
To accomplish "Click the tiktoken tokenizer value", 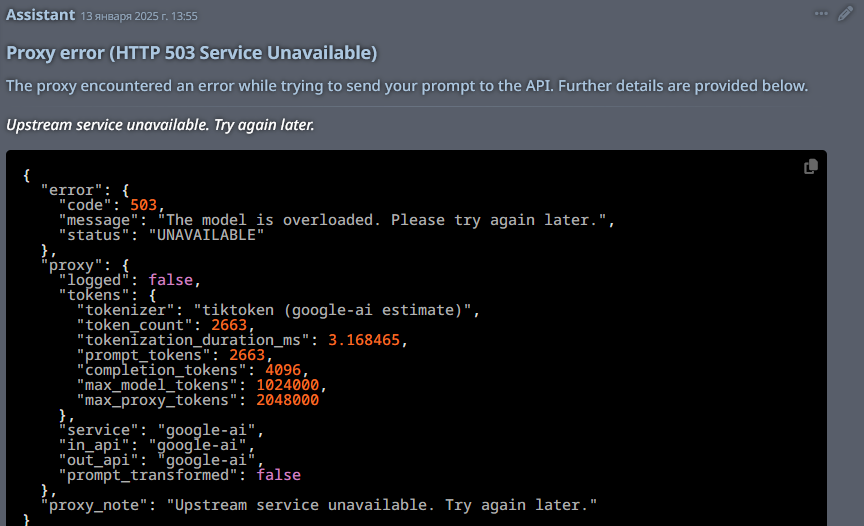I will click(332, 310).
